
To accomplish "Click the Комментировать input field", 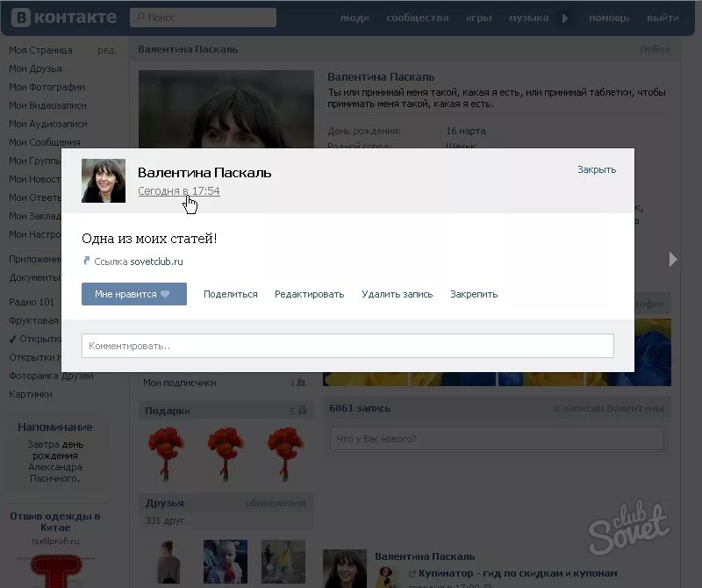I will coord(347,346).
